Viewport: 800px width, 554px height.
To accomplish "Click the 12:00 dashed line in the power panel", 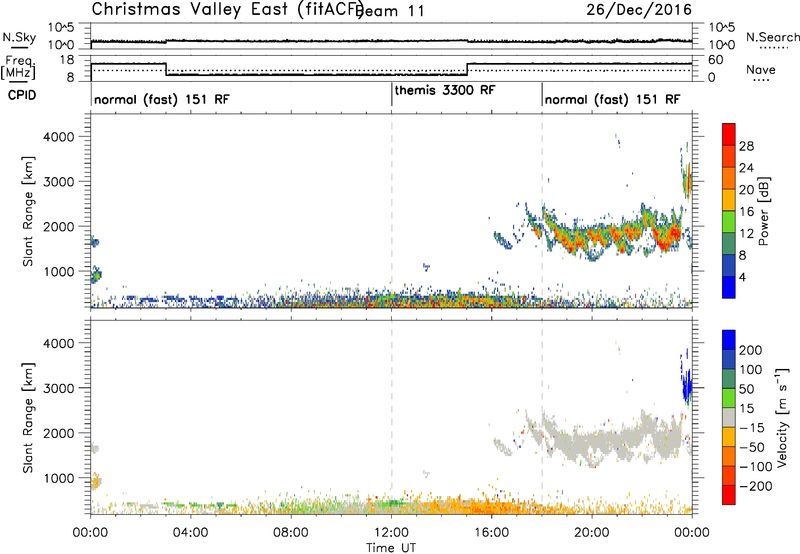I will [x=392, y=211].
